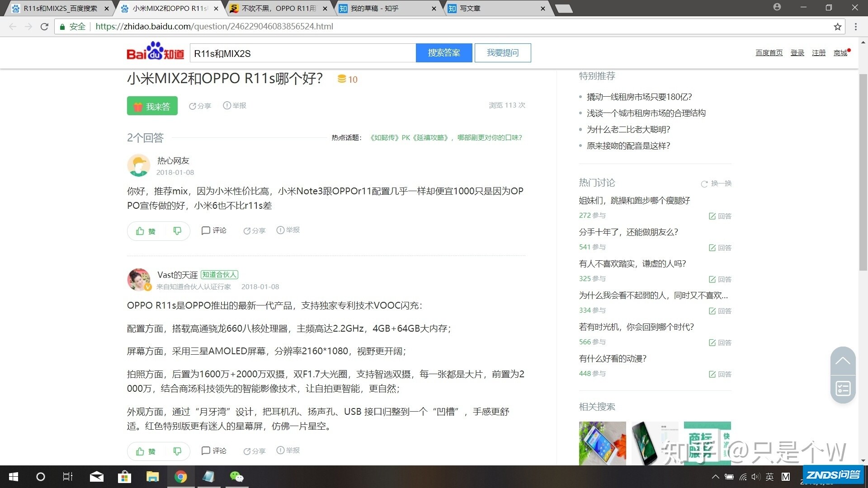The image size is (868, 488).
Task: Click the 知道合伙人 badge next to Vast的天涯
Action: click(x=219, y=275)
